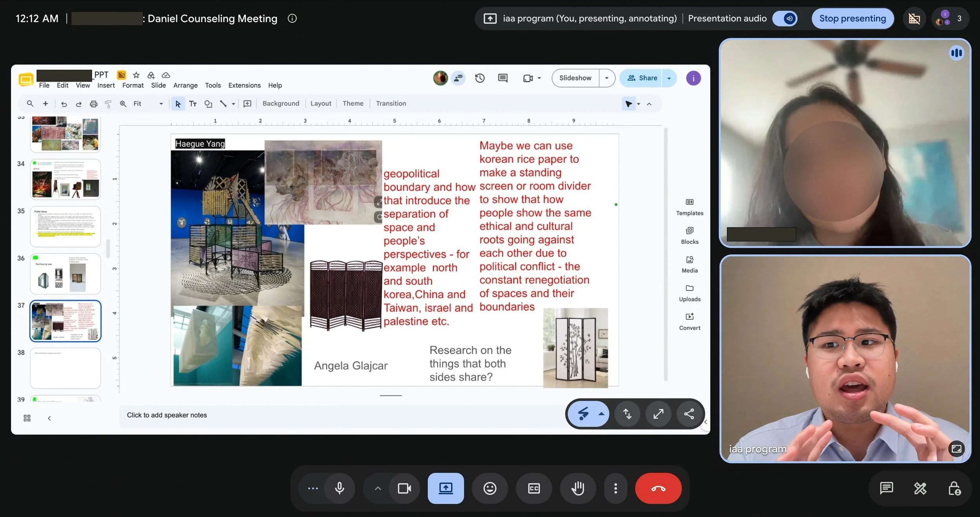Expand the Share options dropdown arrow
This screenshot has width=980, height=517.
(x=669, y=78)
